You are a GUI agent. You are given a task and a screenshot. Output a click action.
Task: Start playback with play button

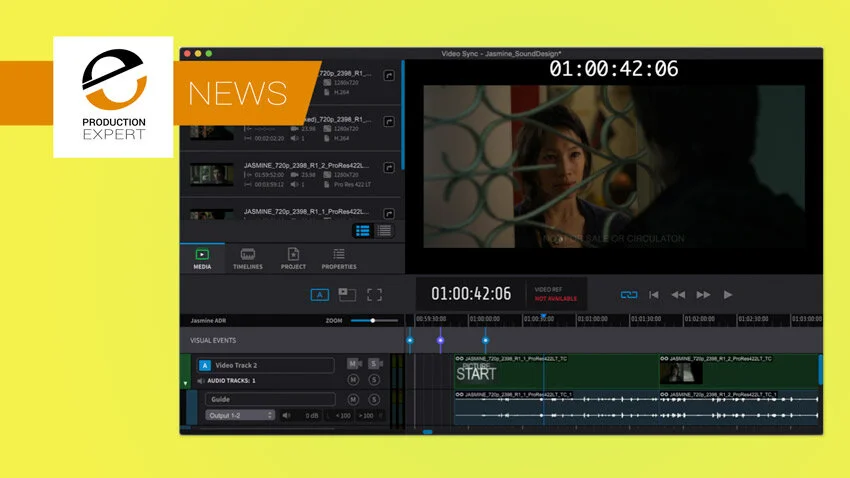(728, 295)
